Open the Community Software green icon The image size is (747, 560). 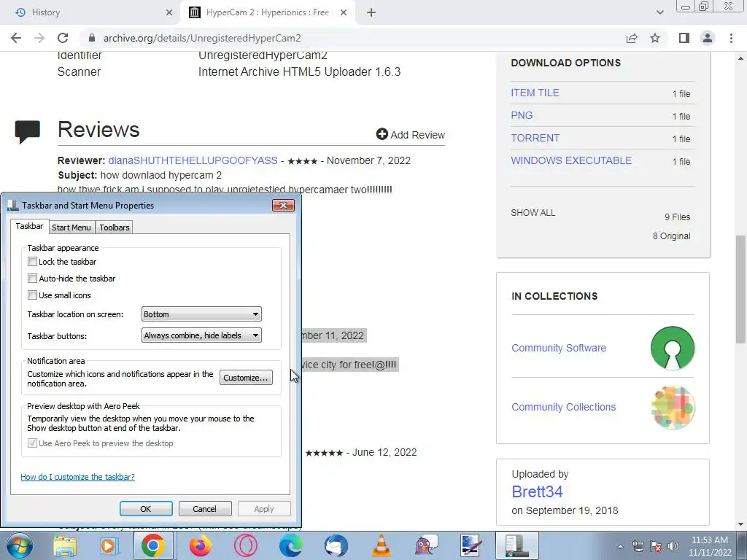672,348
